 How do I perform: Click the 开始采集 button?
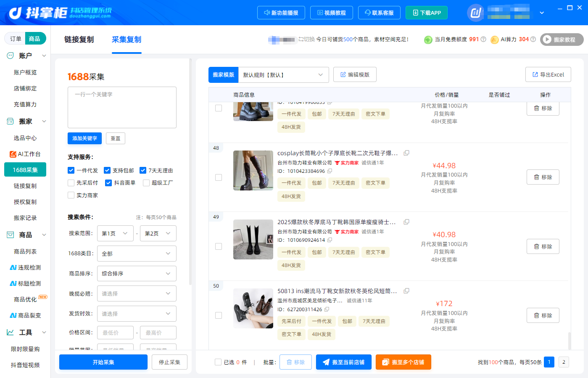103,362
